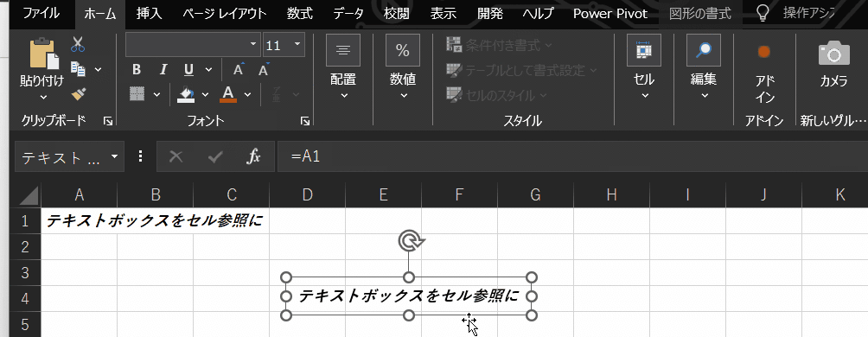Open the clipboard group dialog launcher
The height and width of the screenshot is (337, 868).
pos(108,121)
